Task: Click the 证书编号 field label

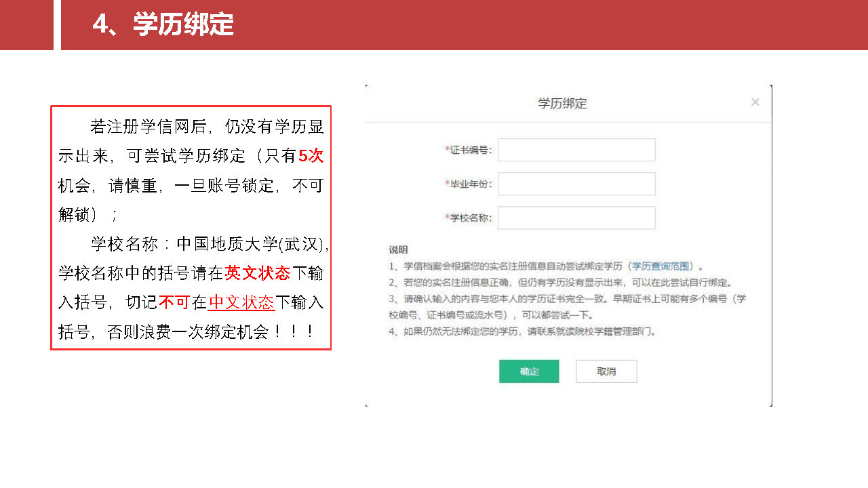Action: point(471,150)
